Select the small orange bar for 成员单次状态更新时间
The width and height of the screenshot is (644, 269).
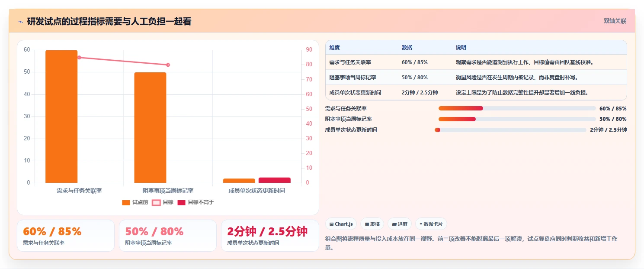(239, 181)
